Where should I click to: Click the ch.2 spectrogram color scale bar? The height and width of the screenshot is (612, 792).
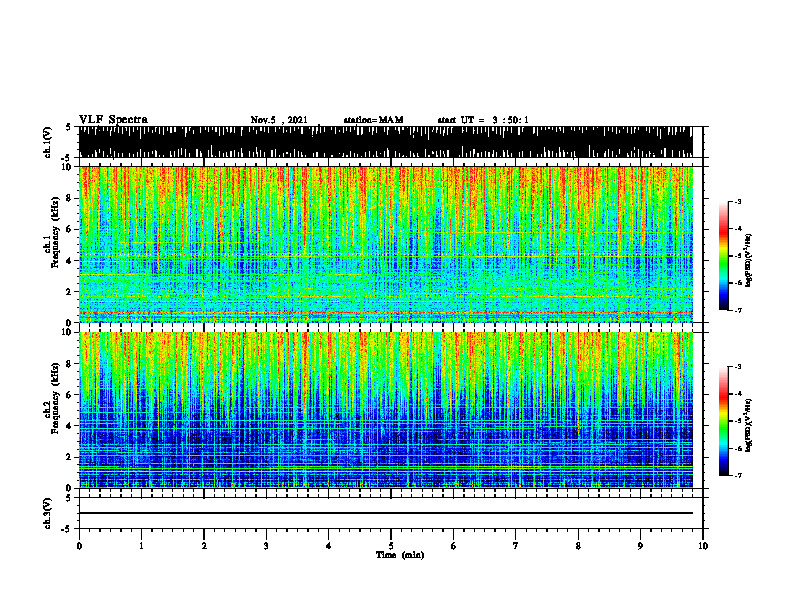(723, 421)
